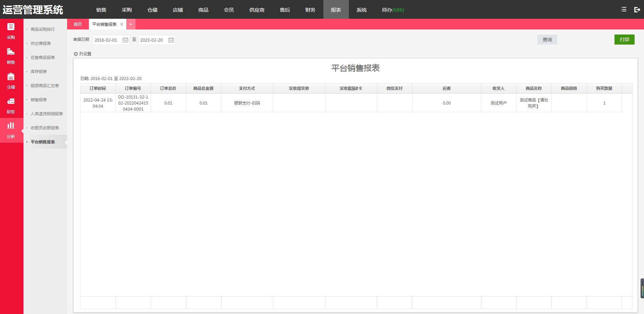The height and width of the screenshot is (314, 644).
Task: Open the 财务 top menu
Action: tap(311, 10)
